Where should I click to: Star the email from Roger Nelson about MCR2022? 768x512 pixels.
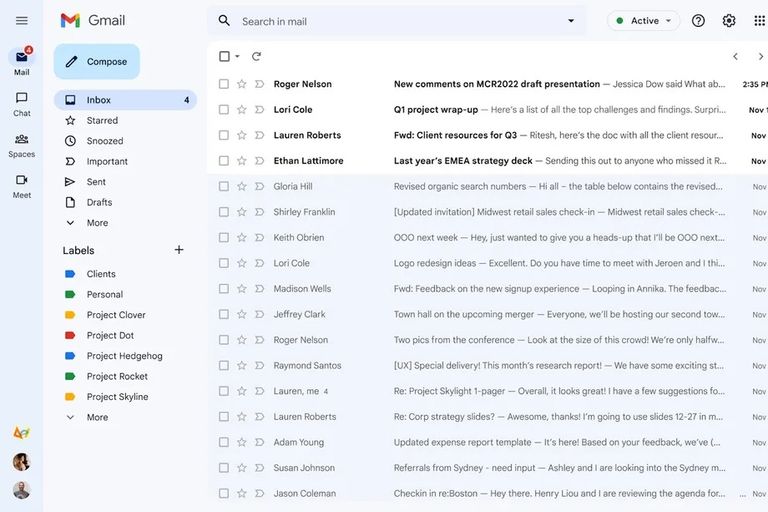[241, 84]
